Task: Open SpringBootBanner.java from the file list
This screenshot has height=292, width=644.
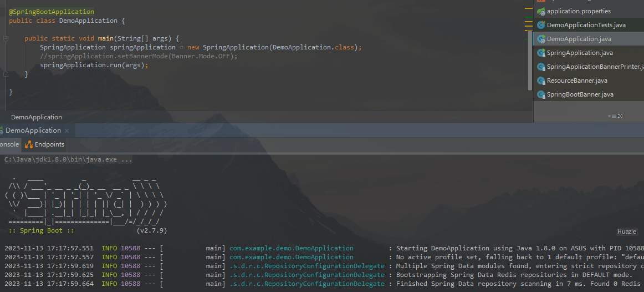Action: (580, 94)
